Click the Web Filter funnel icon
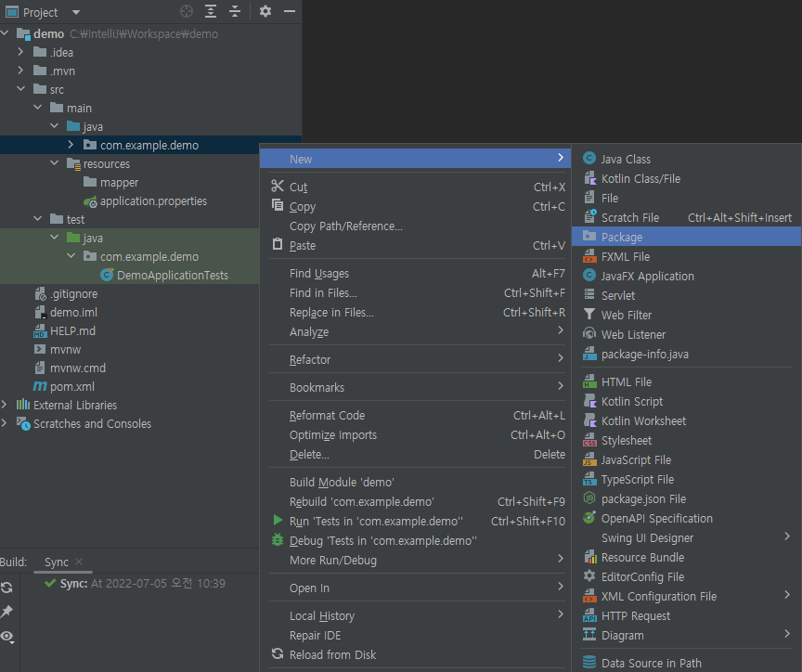The width and height of the screenshot is (802, 672). point(589,314)
